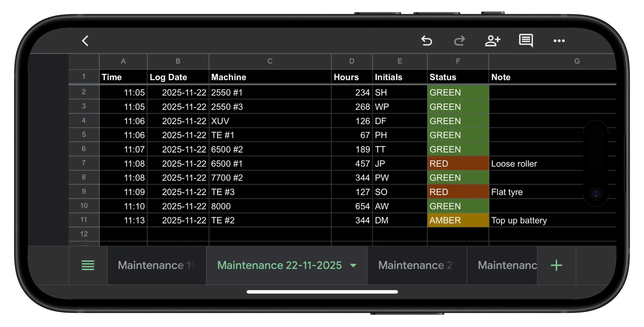Screen dimensions: 644x327
Task: Select row 7 header
Action: [84, 163]
